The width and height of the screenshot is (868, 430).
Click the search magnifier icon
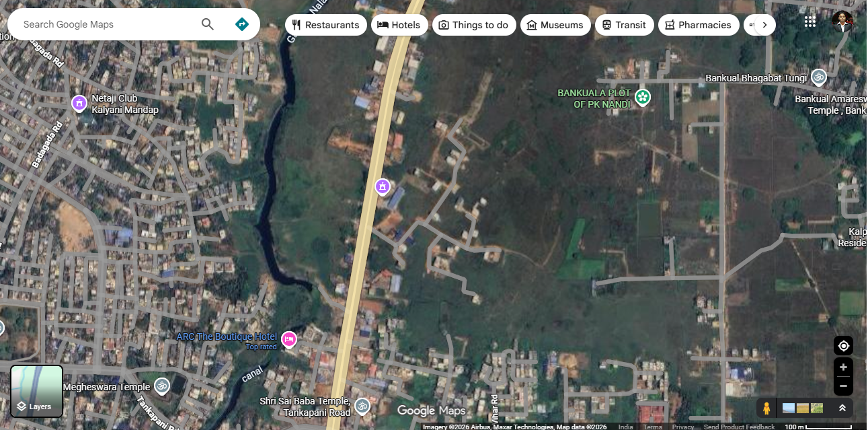pyautogui.click(x=208, y=25)
